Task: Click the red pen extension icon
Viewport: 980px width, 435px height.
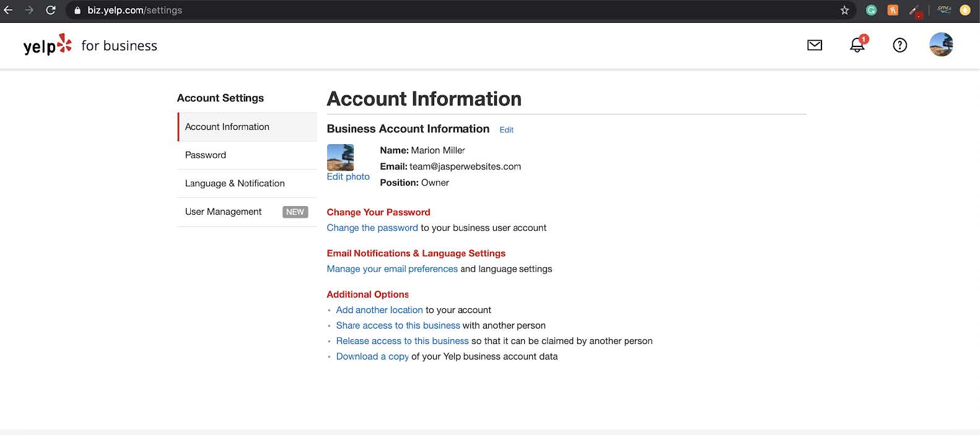Action: 915,11
